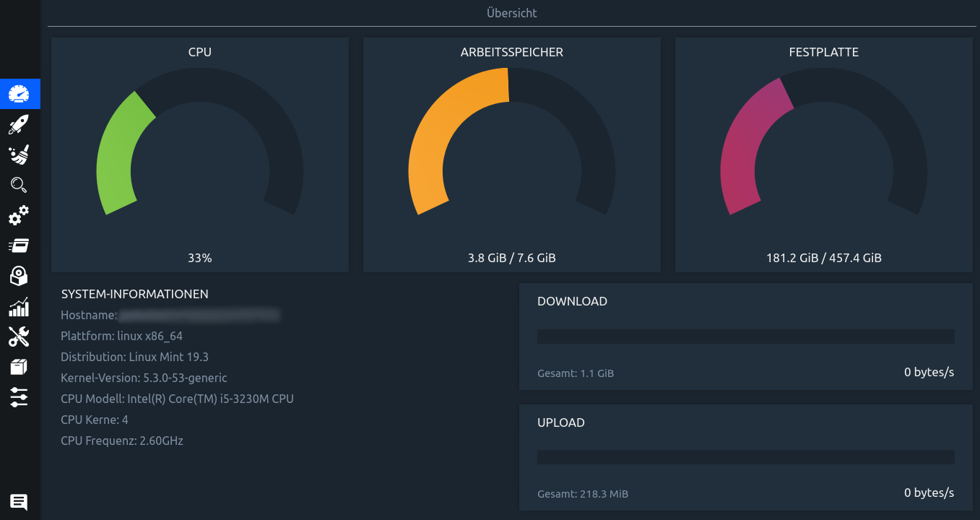The width and height of the screenshot is (980, 520).
Task: Click Plattform: linux x86_64 line
Action: point(121,336)
